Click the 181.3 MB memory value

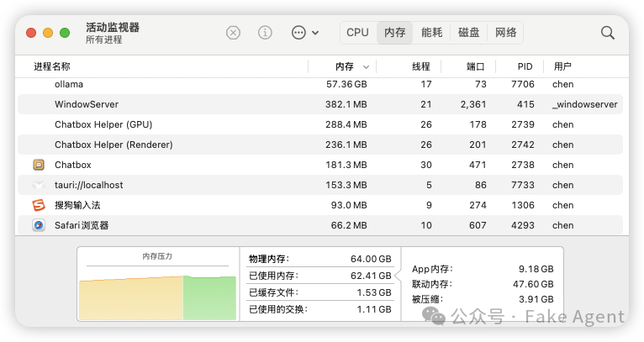click(x=346, y=165)
